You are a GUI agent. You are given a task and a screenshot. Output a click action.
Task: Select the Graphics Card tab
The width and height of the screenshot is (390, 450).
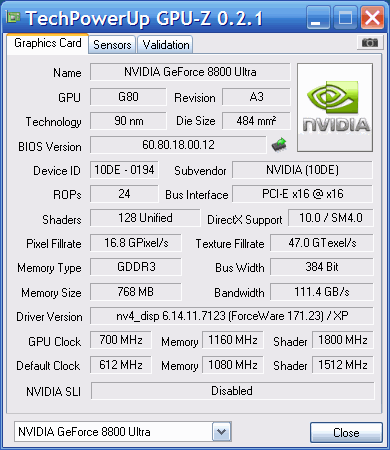pos(47,43)
